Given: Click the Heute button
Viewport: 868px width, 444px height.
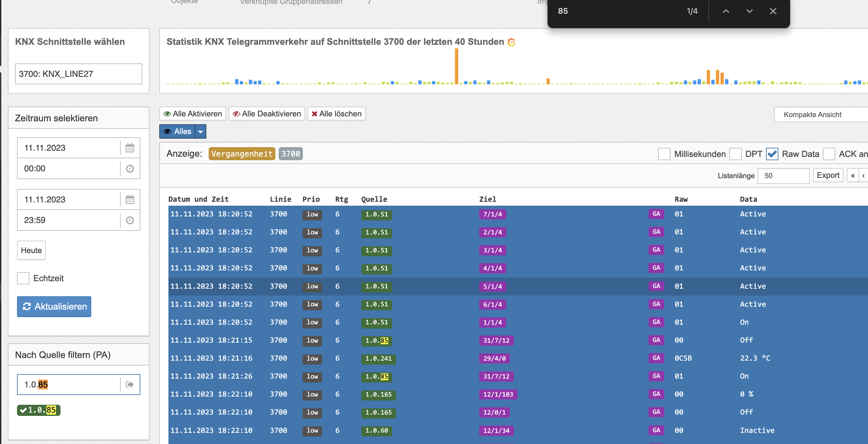Looking at the screenshot, I should pos(31,250).
